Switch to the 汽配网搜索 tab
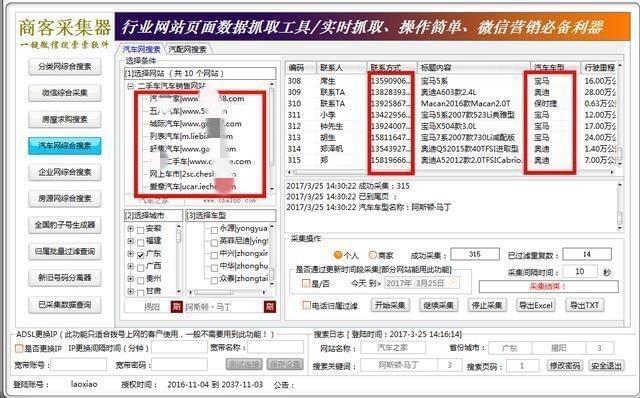Viewport: 640px width, 398px height. [187, 49]
